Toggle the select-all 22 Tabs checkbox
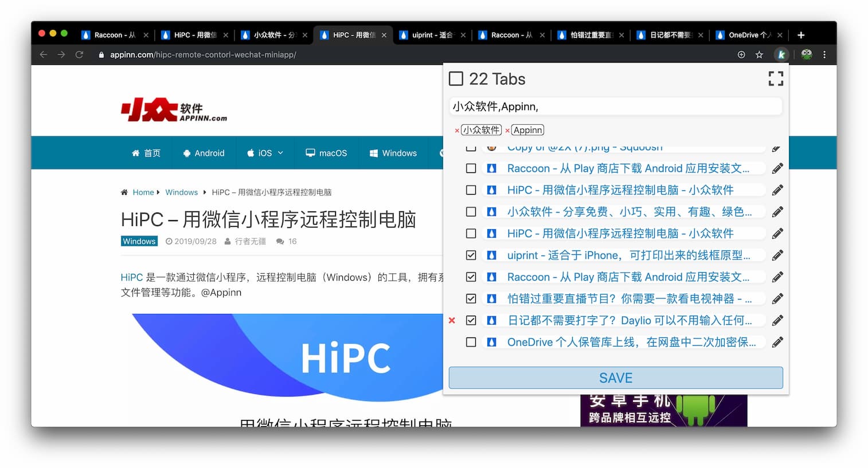The image size is (868, 468). [x=456, y=78]
